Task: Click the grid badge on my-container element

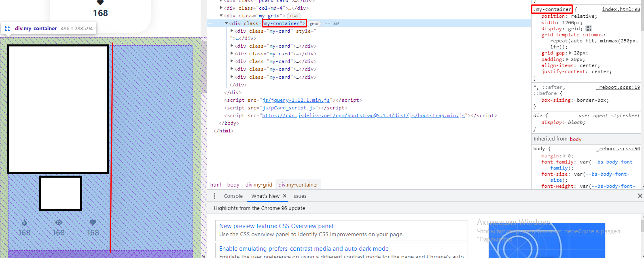Action: click(x=314, y=24)
